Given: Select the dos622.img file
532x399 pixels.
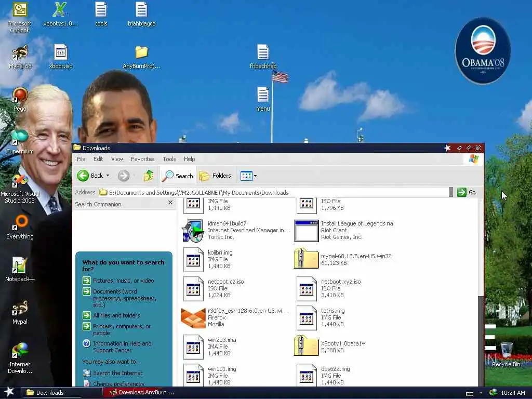Looking at the screenshot, I should (x=323, y=375).
